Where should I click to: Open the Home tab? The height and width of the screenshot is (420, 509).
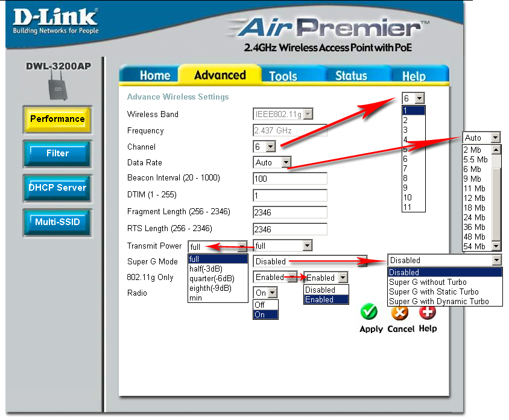point(155,75)
